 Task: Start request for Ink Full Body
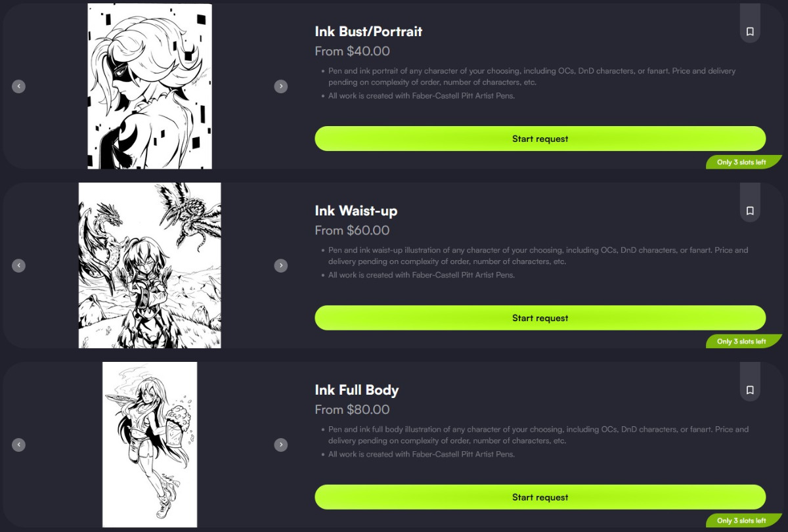coord(540,497)
